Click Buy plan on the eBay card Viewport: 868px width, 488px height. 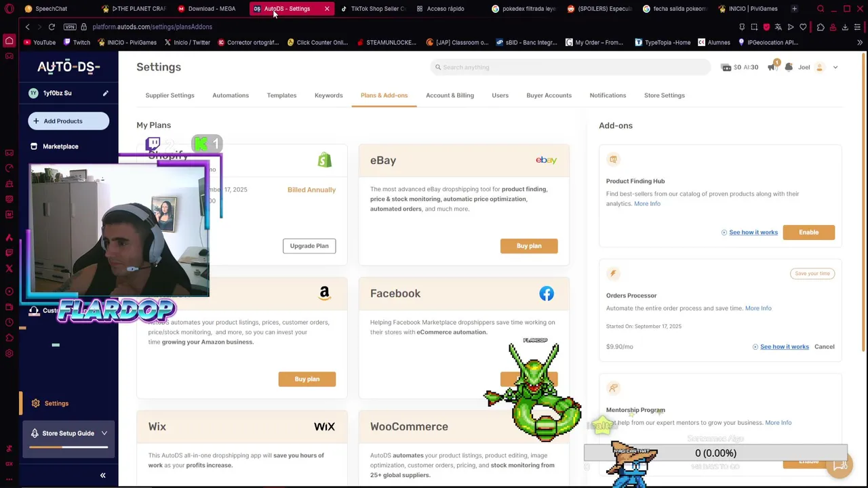coord(529,246)
